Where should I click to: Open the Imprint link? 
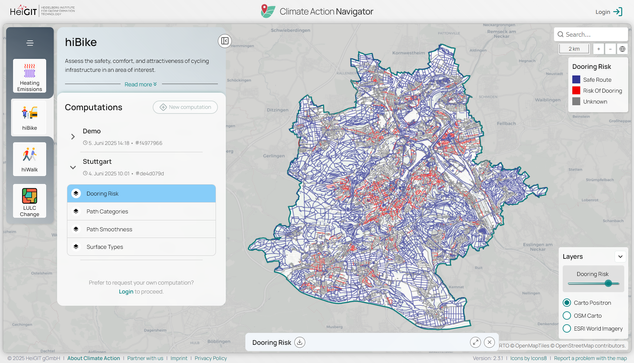[179, 358]
